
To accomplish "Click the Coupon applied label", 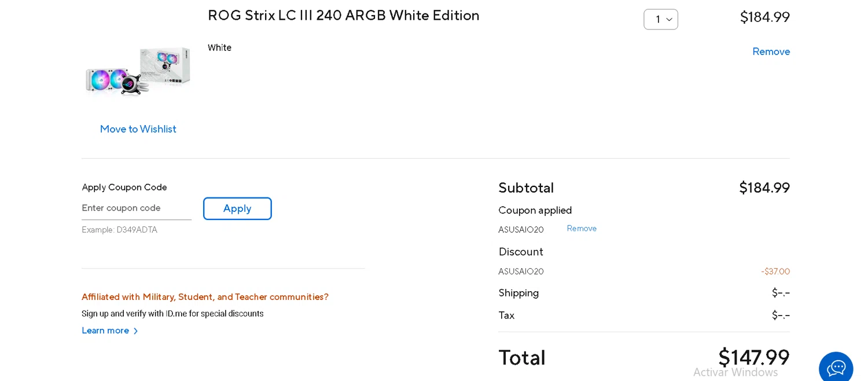I will pos(535,210).
